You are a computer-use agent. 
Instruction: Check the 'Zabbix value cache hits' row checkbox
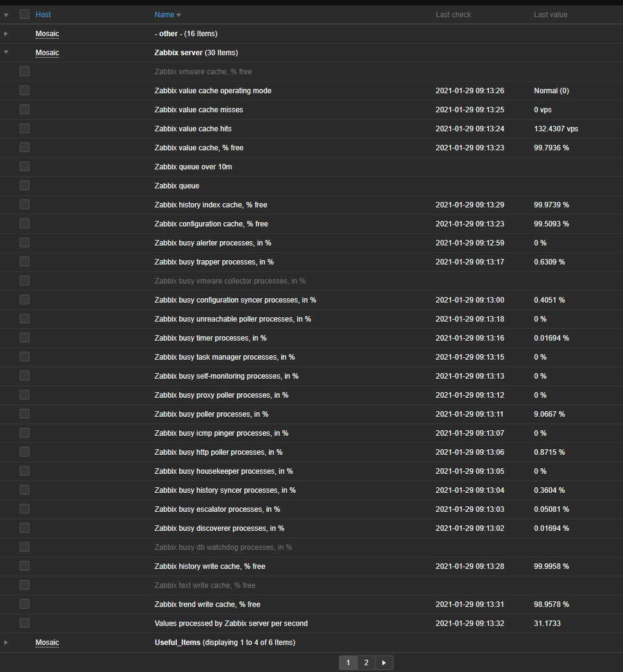[x=24, y=128]
